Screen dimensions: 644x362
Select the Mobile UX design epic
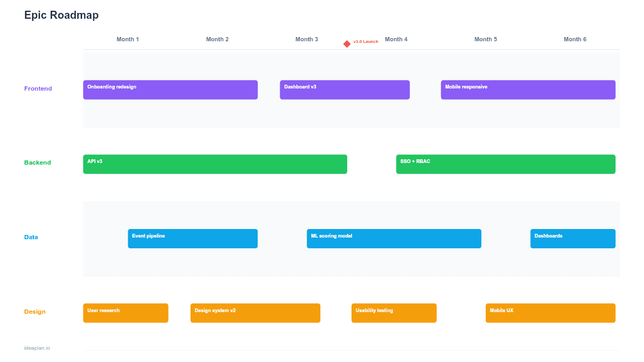tap(550, 313)
